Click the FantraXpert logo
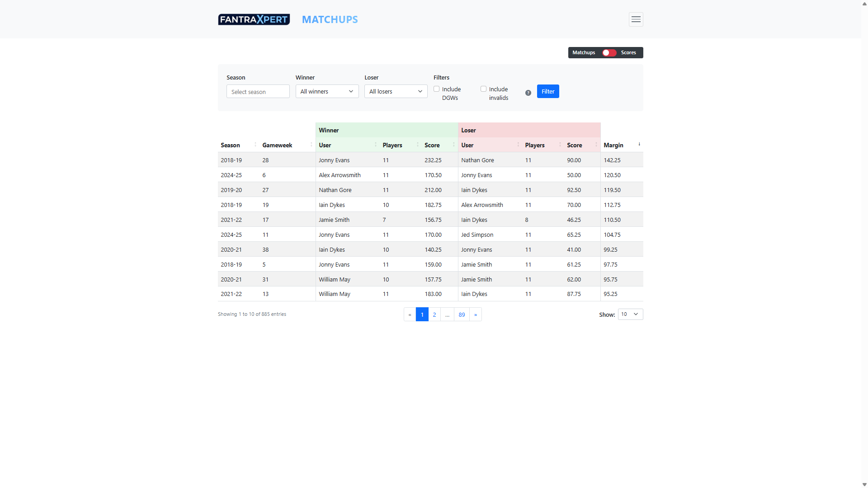 (254, 19)
